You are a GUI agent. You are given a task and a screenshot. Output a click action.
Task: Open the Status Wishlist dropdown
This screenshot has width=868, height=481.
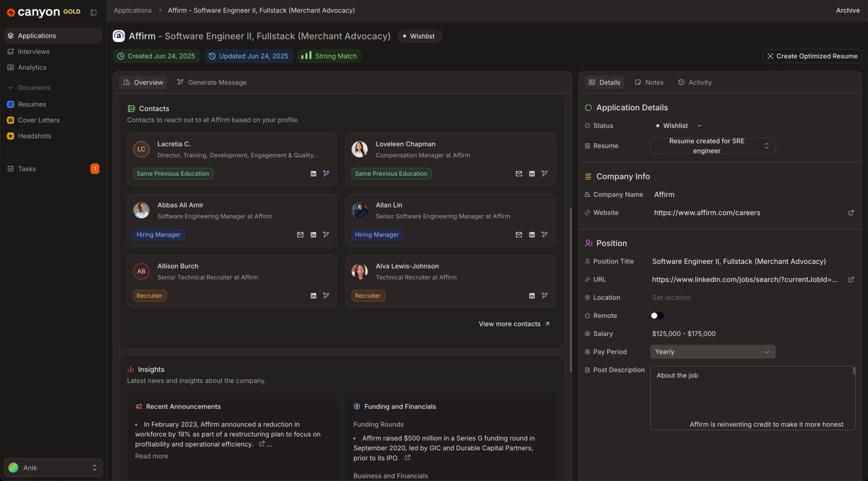tap(678, 126)
